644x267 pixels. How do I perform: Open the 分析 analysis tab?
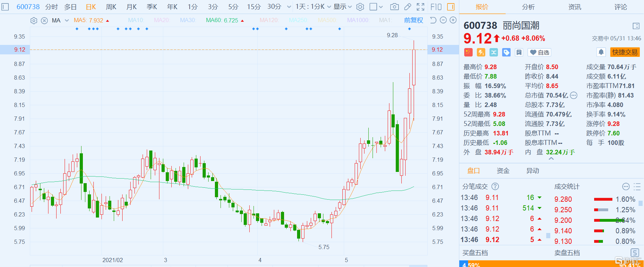click(528, 7)
